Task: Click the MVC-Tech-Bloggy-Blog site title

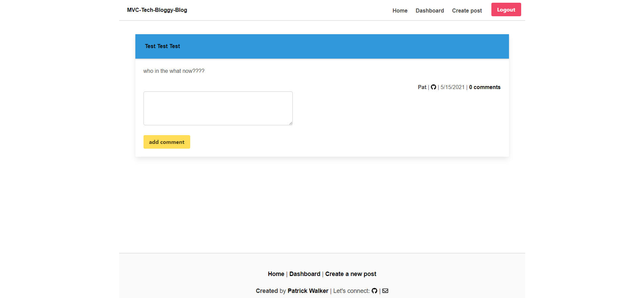Action: (x=157, y=10)
